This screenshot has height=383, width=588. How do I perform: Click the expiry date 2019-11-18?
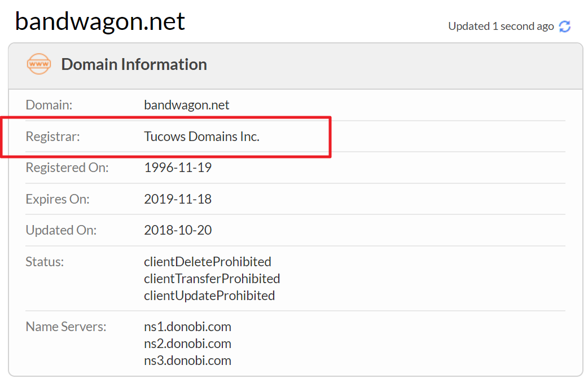[178, 199]
